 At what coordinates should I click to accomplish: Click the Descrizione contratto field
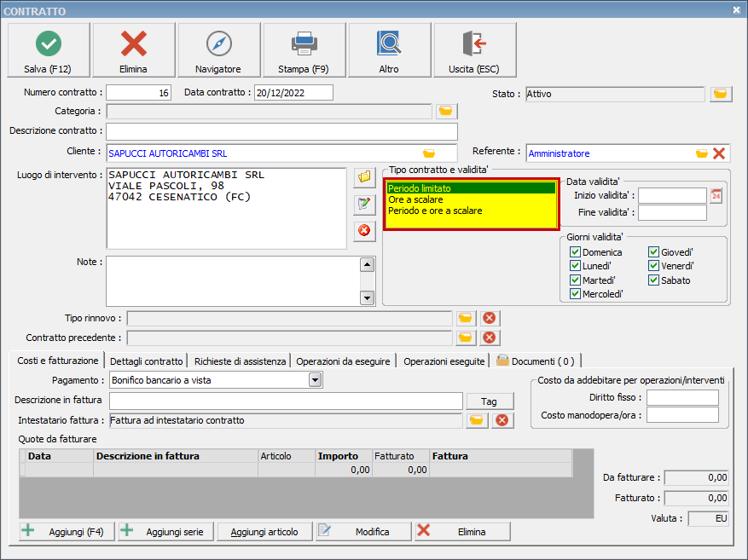(281, 131)
